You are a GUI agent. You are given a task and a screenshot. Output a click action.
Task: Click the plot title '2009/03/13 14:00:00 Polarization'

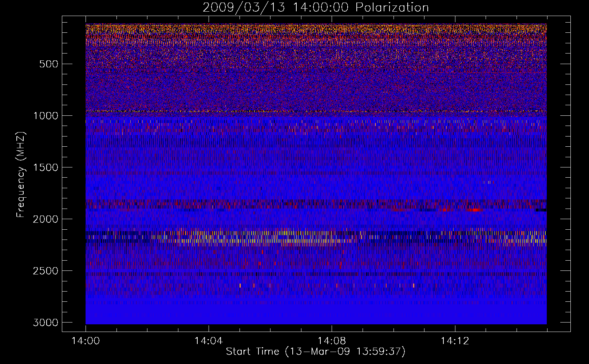(x=316, y=8)
